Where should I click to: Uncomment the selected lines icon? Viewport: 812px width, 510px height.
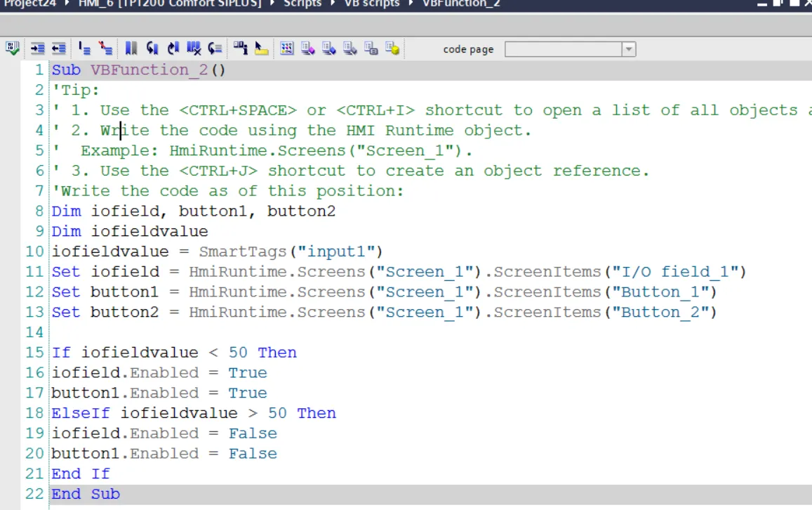tap(106, 48)
